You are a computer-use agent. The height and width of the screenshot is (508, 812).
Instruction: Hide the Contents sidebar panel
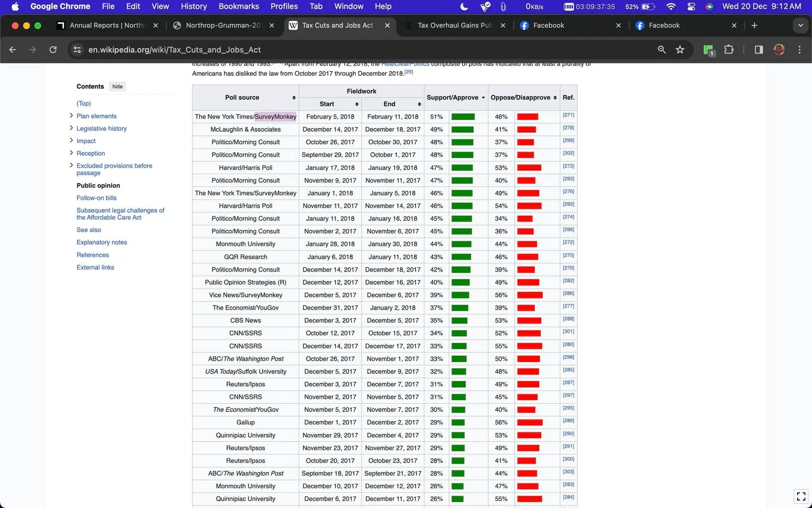(x=117, y=86)
